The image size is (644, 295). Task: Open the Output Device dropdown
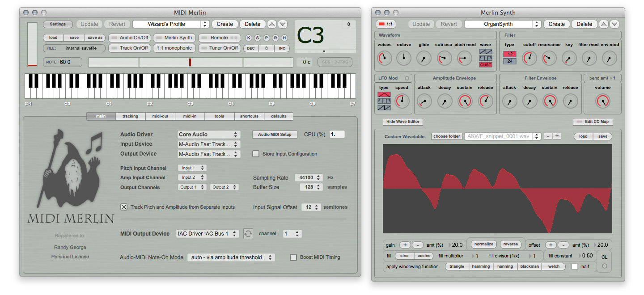click(x=208, y=154)
